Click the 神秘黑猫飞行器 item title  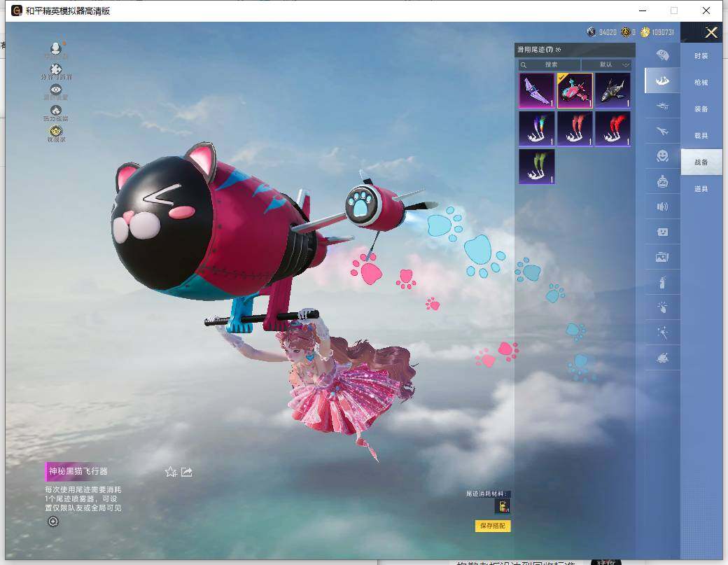pos(78,471)
